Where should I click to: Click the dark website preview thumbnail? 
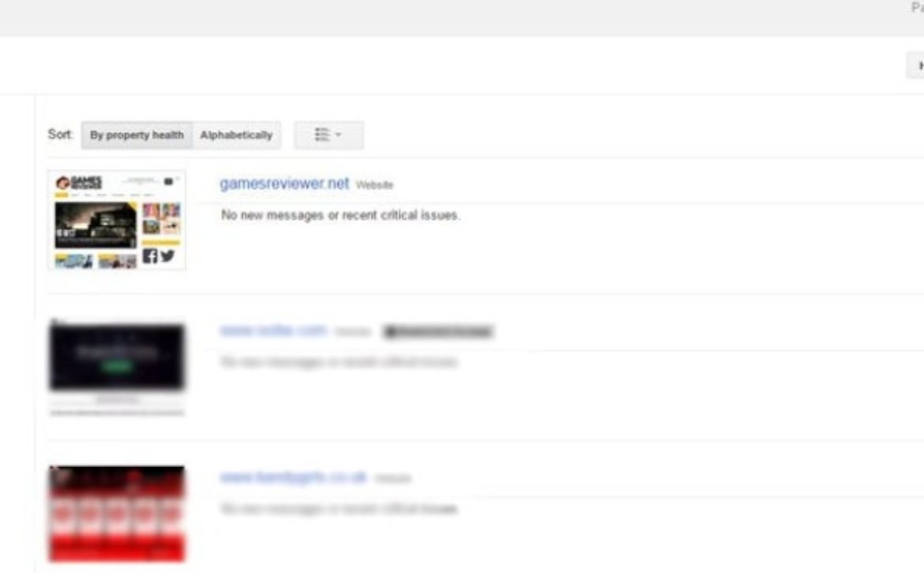(117, 356)
